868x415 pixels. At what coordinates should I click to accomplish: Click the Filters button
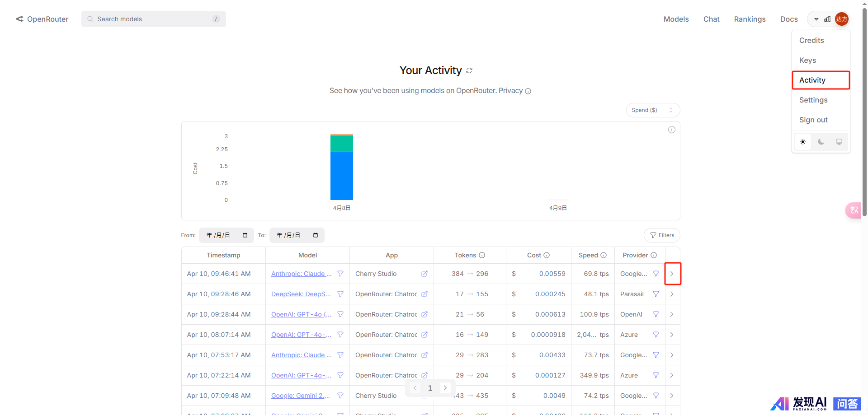click(x=662, y=235)
